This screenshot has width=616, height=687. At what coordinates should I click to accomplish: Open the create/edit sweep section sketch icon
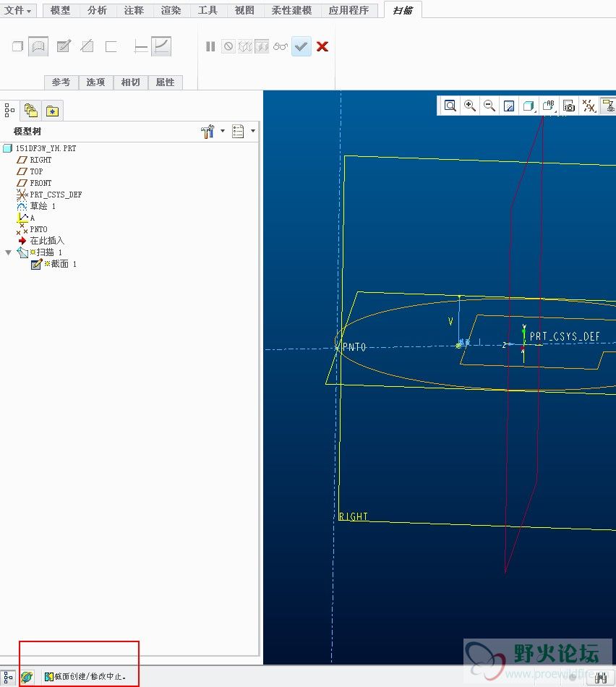click(x=64, y=46)
